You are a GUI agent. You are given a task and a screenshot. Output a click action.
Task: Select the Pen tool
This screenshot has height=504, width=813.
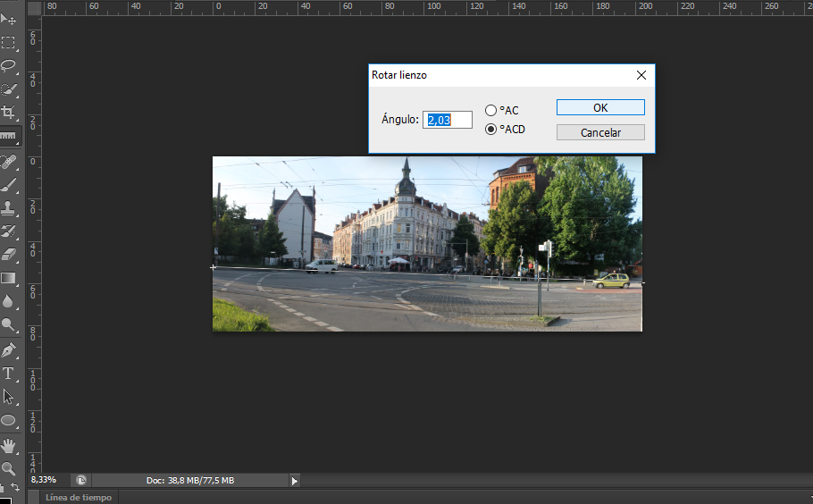point(9,349)
